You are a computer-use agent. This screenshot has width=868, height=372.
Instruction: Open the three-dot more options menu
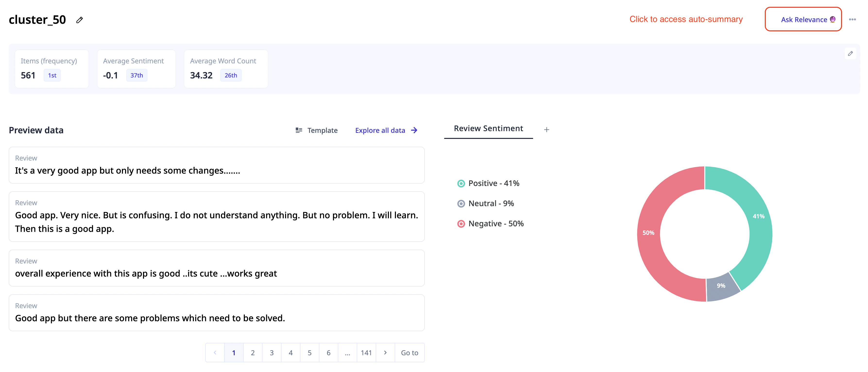852,19
